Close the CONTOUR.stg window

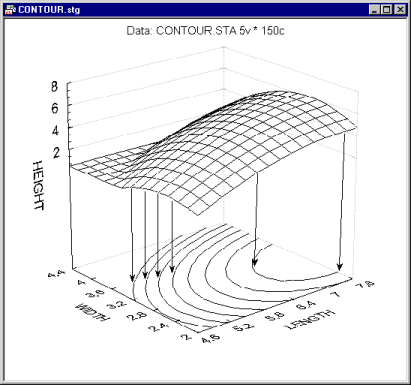[400, 10]
